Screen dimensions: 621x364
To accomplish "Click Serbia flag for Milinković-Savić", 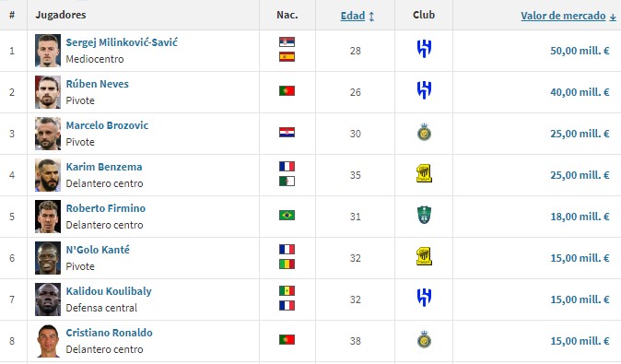I will click(x=287, y=42).
